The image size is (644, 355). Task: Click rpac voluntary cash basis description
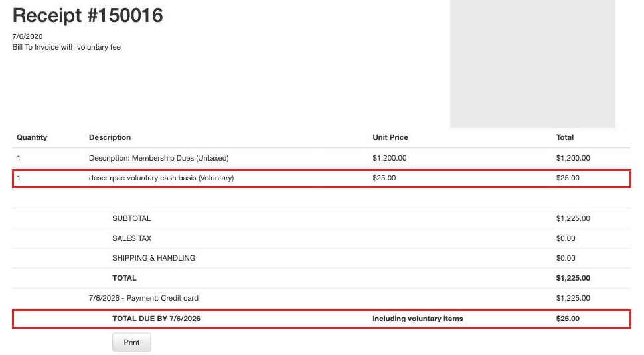(x=161, y=178)
